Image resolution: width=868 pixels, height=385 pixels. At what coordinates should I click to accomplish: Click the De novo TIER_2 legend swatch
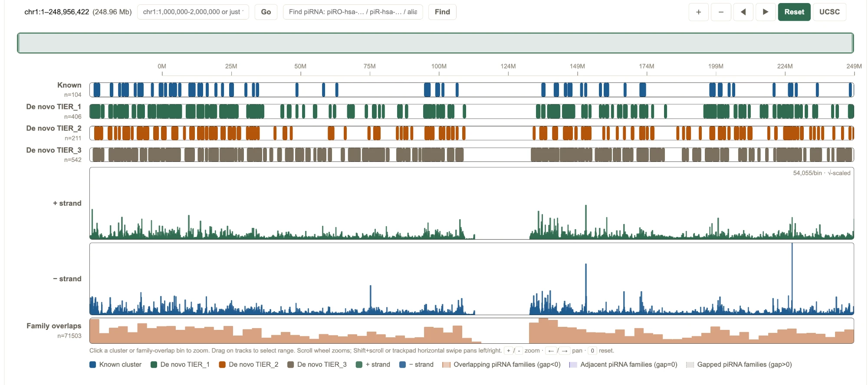(x=222, y=365)
